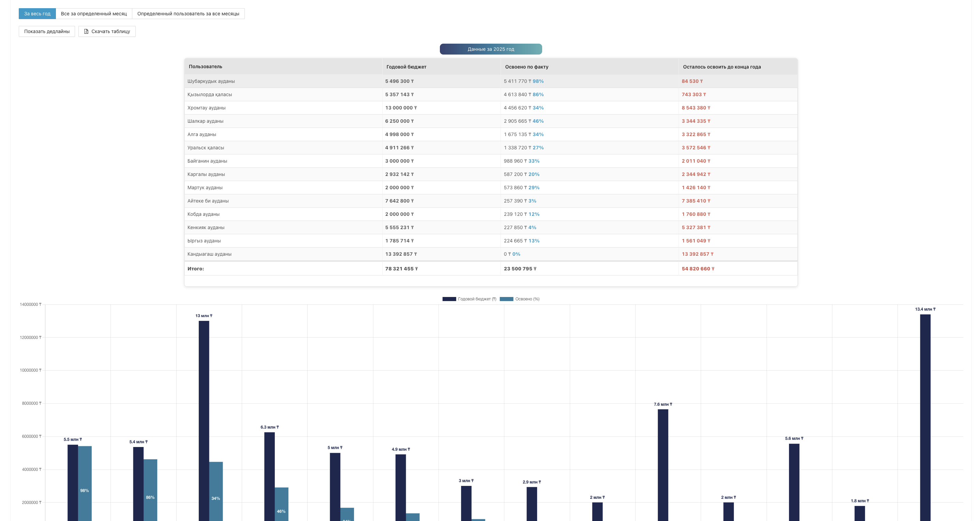Click the Показать дедлайны button
Image resolution: width=980 pixels, height=521 pixels.
(47, 31)
